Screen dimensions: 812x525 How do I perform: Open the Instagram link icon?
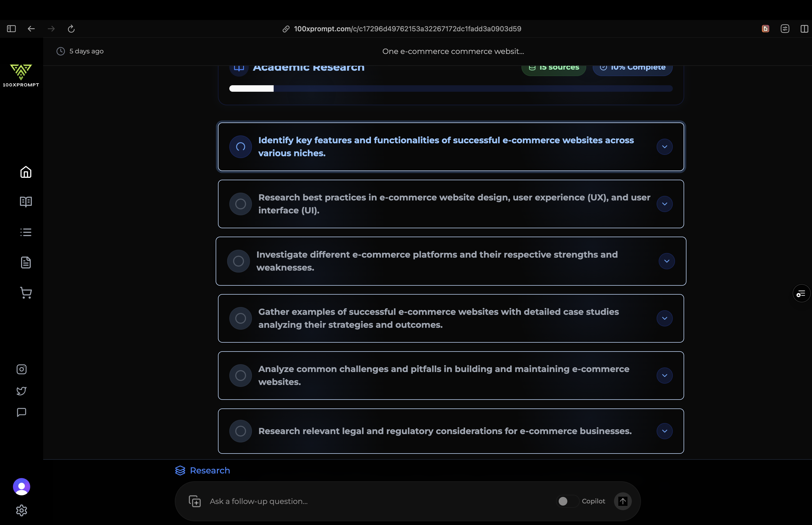22,369
